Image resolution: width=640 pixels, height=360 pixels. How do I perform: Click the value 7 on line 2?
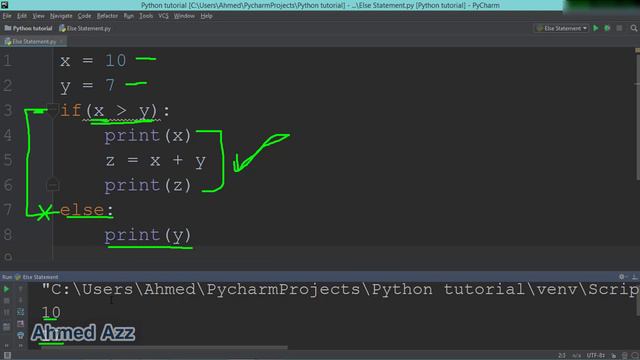point(110,85)
